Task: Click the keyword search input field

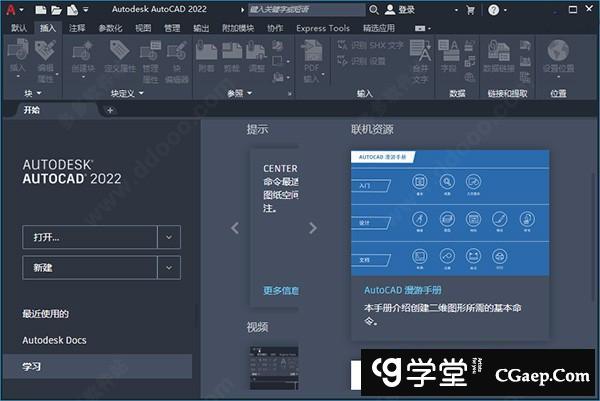Action: point(300,9)
